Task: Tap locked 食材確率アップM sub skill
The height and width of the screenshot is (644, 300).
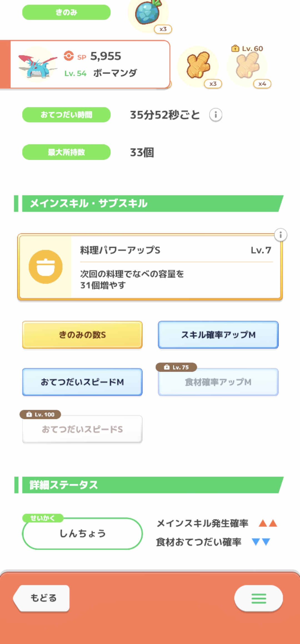Action: [x=218, y=382]
